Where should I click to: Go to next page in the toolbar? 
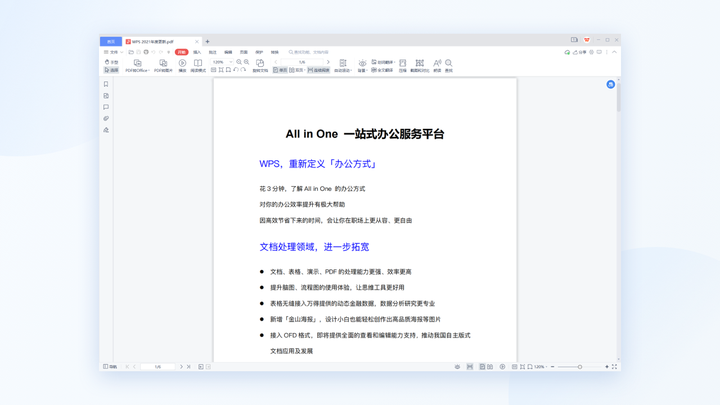pos(328,62)
